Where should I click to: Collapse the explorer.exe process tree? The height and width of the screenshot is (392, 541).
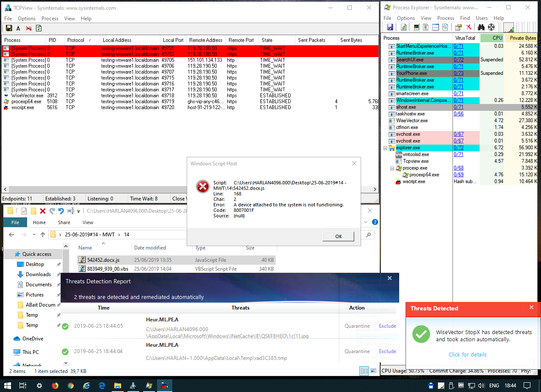pos(385,148)
